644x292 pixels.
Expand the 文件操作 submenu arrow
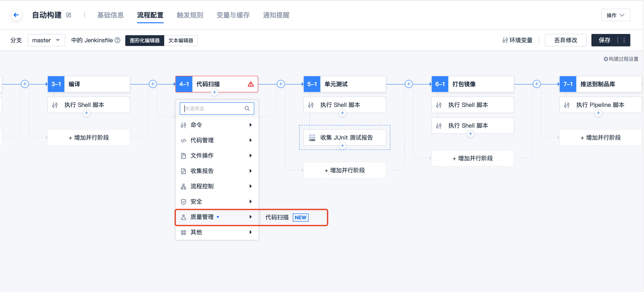click(251, 156)
